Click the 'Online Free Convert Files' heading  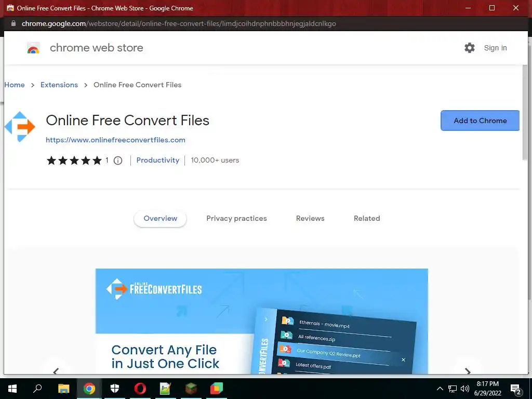(128, 121)
